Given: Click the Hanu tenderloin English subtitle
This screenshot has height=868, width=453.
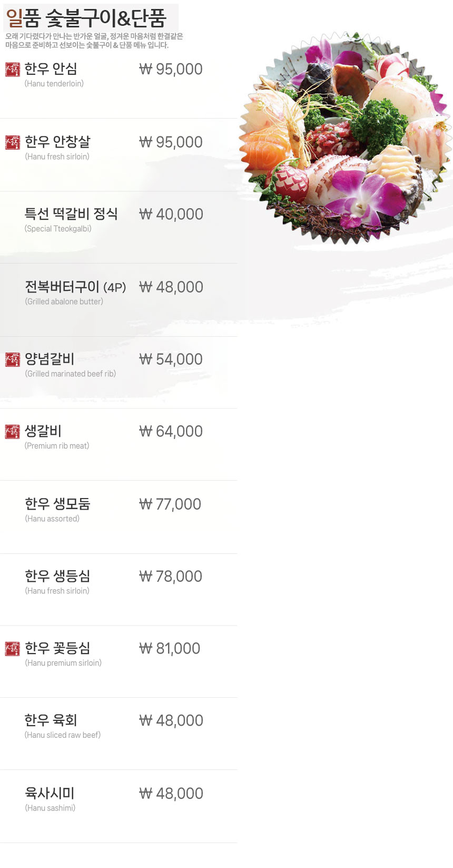Looking at the screenshot, I should tap(54, 84).
